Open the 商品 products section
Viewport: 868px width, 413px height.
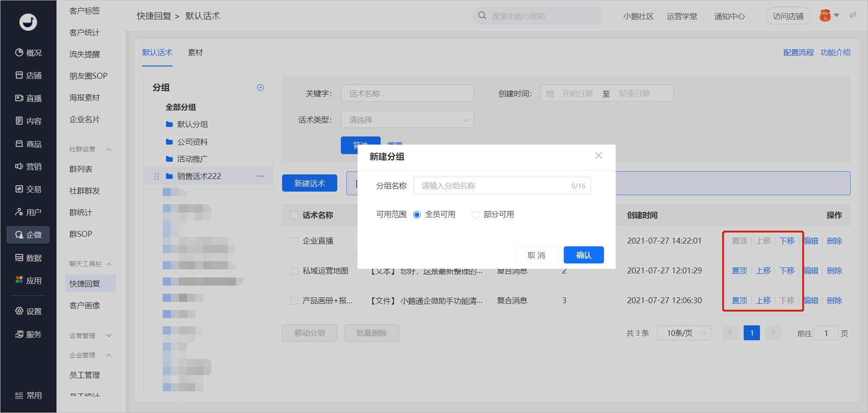coord(28,144)
